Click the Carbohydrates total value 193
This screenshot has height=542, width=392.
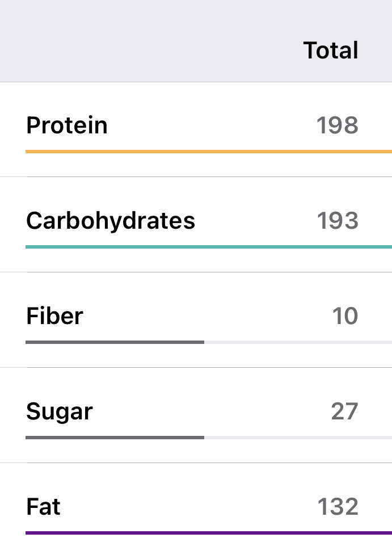click(337, 221)
